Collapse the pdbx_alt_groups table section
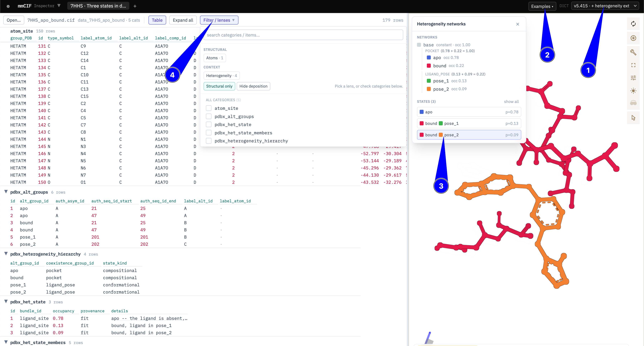644x346 pixels. click(6, 192)
